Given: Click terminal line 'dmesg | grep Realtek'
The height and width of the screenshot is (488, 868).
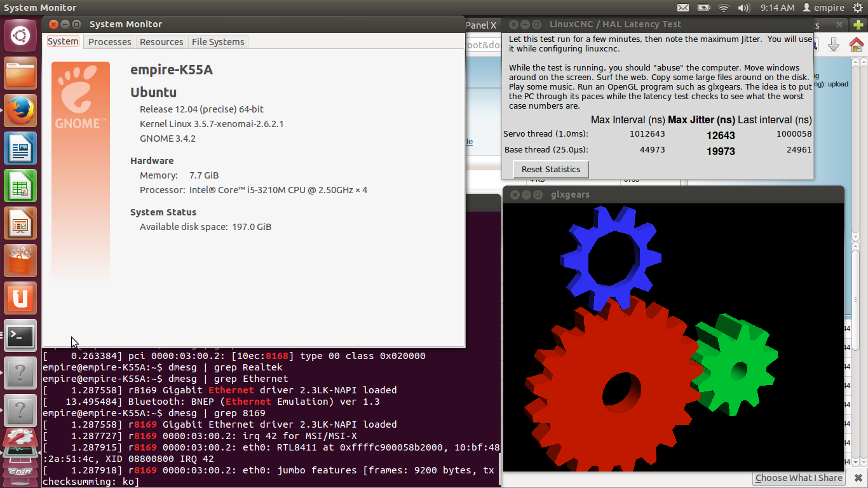Looking at the screenshot, I should [x=163, y=367].
